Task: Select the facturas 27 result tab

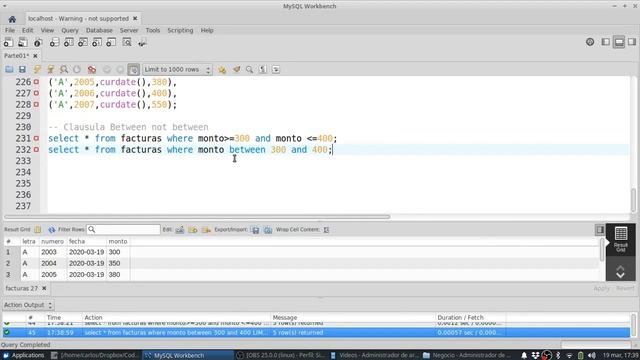Action: (21, 288)
